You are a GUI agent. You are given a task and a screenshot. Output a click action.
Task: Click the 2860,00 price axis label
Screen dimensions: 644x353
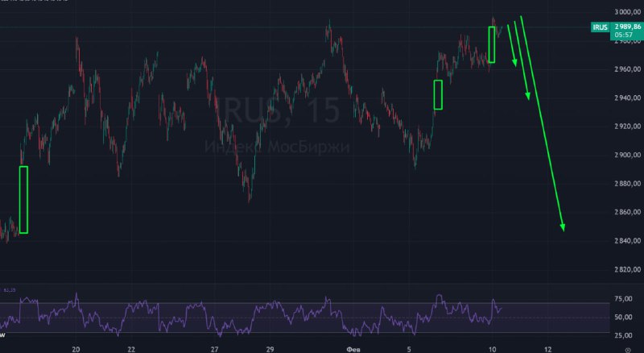coord(628,212)
